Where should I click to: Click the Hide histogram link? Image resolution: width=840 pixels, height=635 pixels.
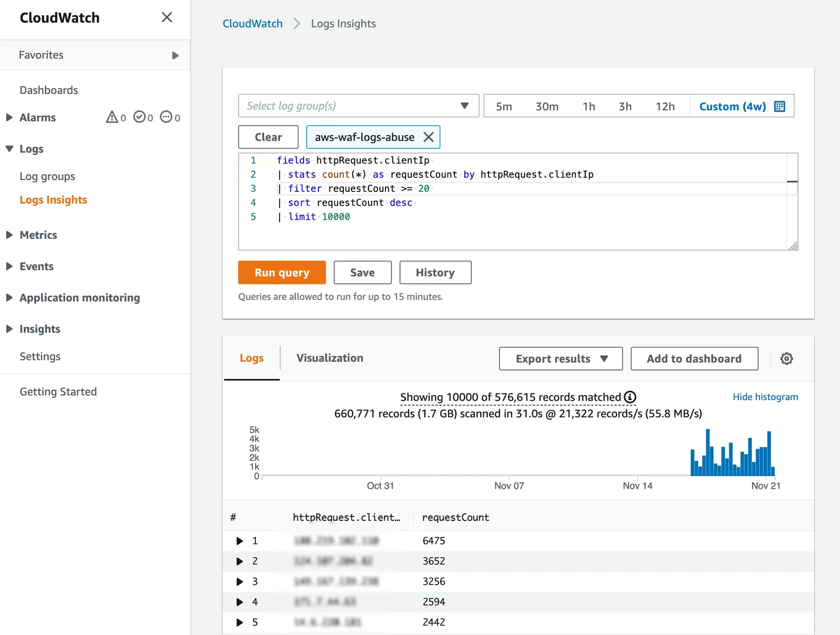(x=765, y=397)
